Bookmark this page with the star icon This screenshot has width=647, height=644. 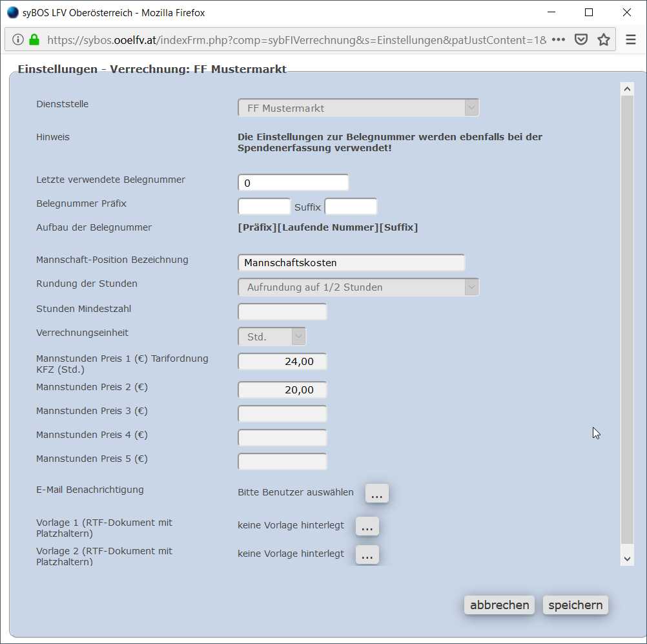pos(604,40)
